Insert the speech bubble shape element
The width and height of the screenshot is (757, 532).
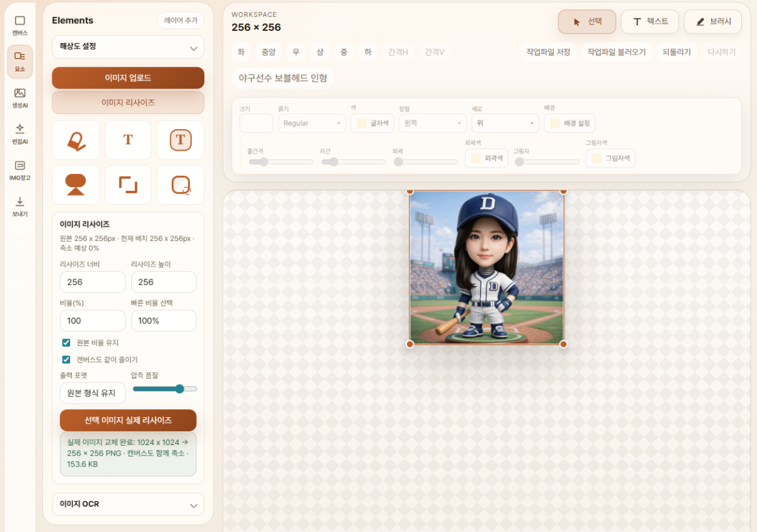tap(76, 185)
